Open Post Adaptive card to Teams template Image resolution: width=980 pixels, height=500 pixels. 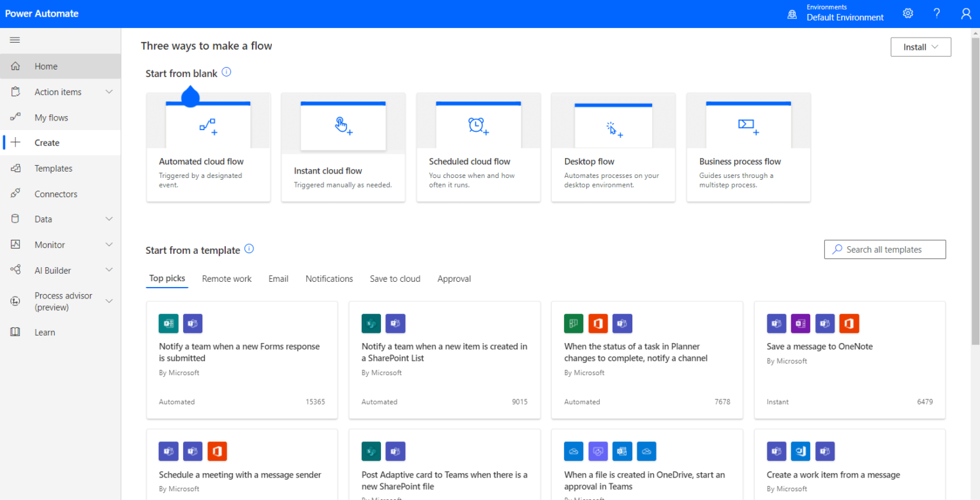pyautogui.click(x=445, y=464)
